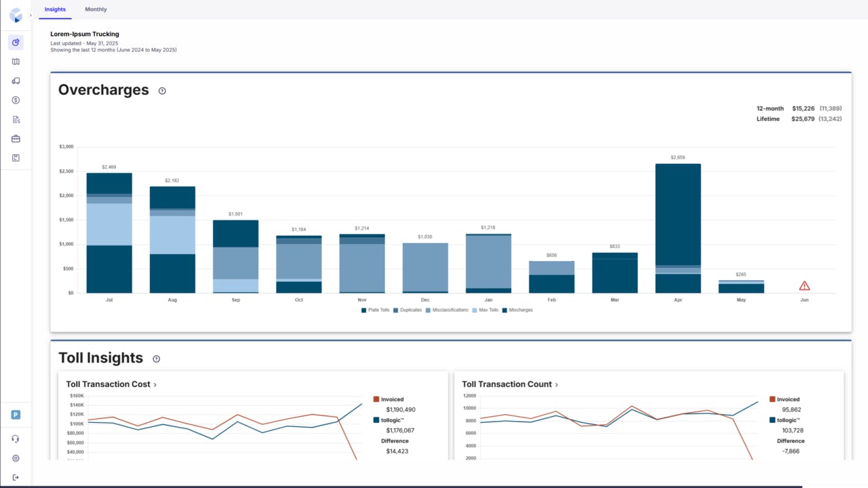Image resolution: width=868 pixels, height=488 pixels.
Task: Expand Toll Transaction Count with its arrow
Action: pos(556,384)
